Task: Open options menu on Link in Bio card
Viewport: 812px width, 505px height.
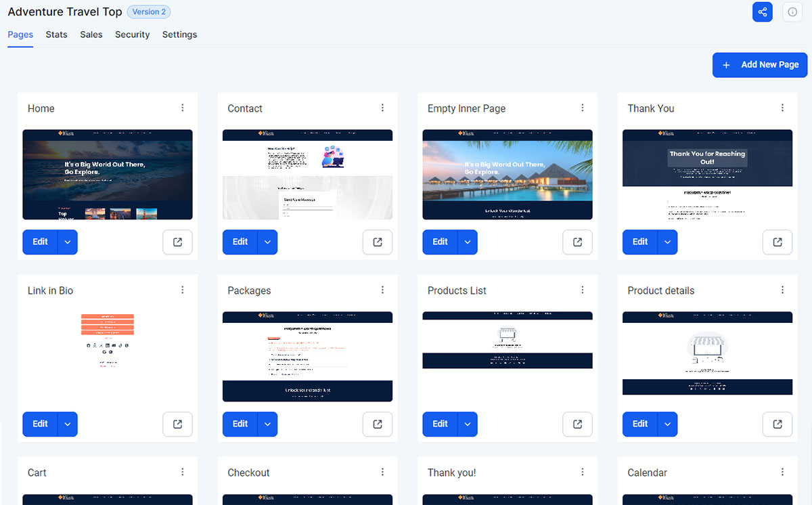Action: [183, 290]
